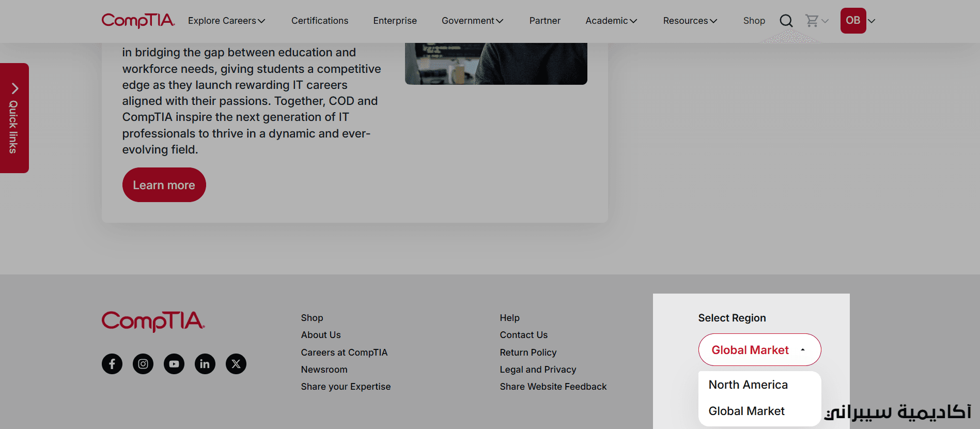This screenshot has width=980, height=429.
Task: Open Share Website Feedback link
Action: 553,387
